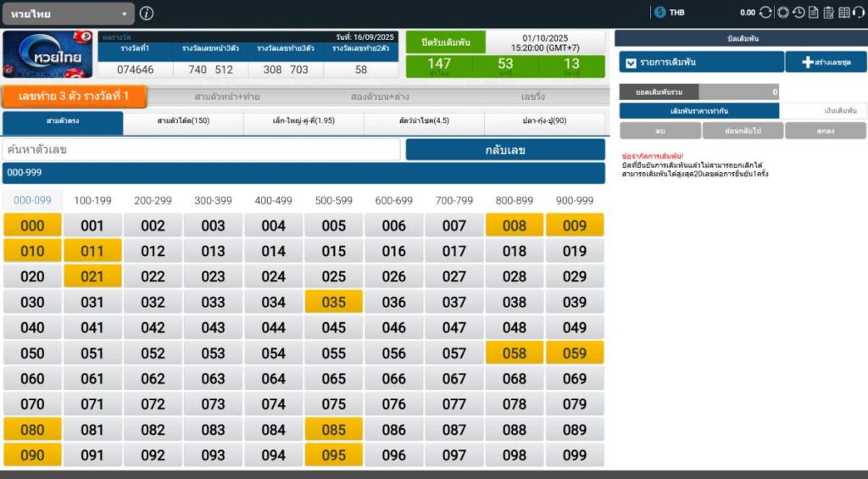Click the กลับเลข button
Viewport: 868px width, 479px height.
[x=505, y=150]
